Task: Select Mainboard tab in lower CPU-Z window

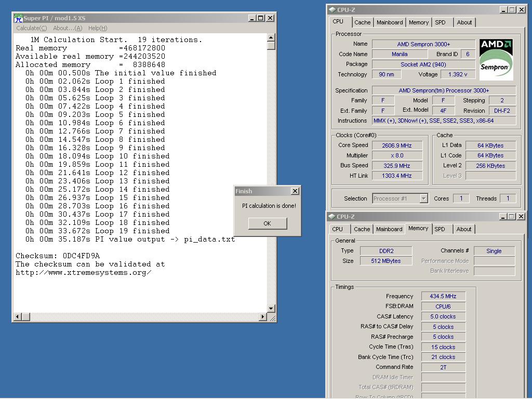Action: 389,229
